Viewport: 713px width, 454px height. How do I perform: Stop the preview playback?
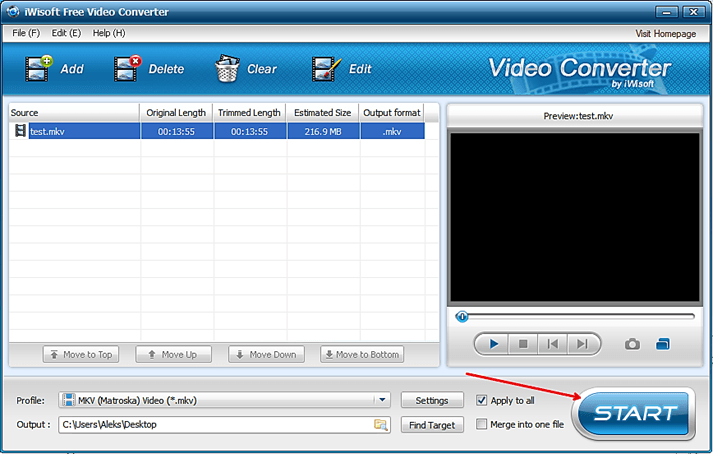(x=522, y=344)
